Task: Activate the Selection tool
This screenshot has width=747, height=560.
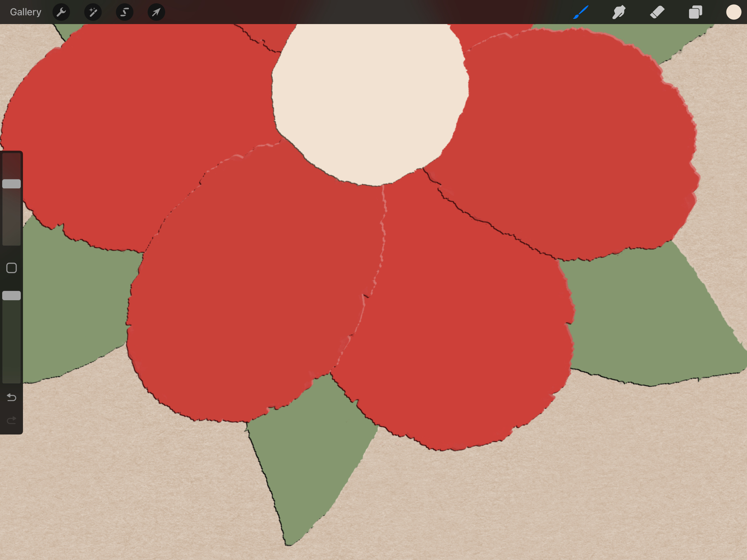Action: pos(125,12)
